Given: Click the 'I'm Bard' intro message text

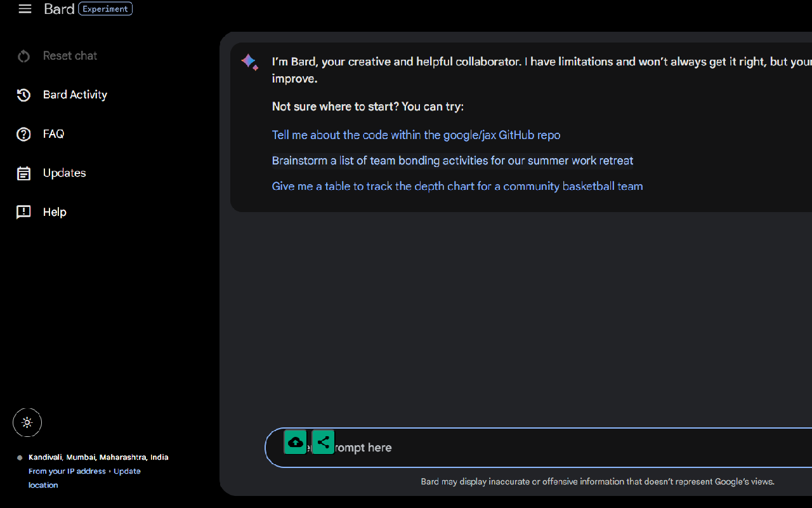Looking at the screenshot, I should pos(542,70).
